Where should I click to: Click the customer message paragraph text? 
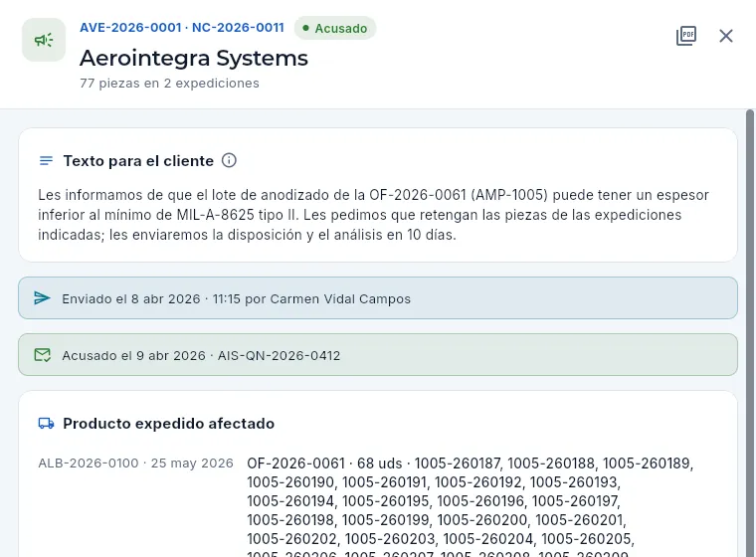coord(374,215)
